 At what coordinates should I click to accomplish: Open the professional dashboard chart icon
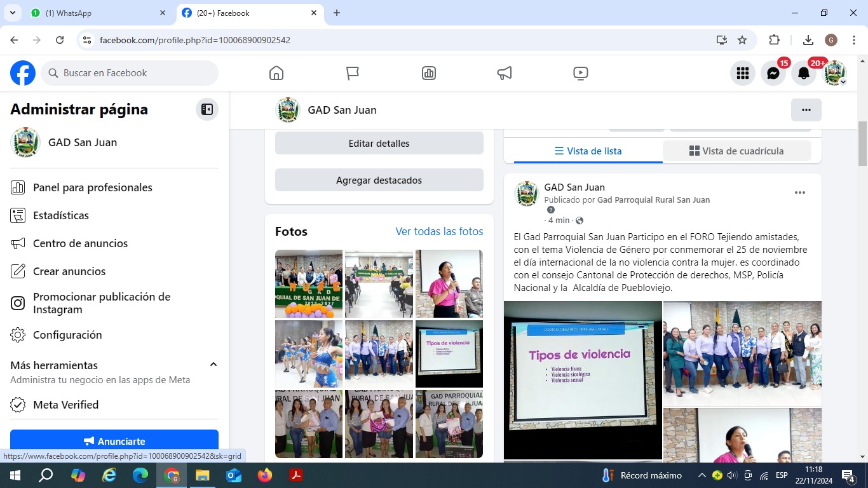pyautogui.click(x=429, y=73)
